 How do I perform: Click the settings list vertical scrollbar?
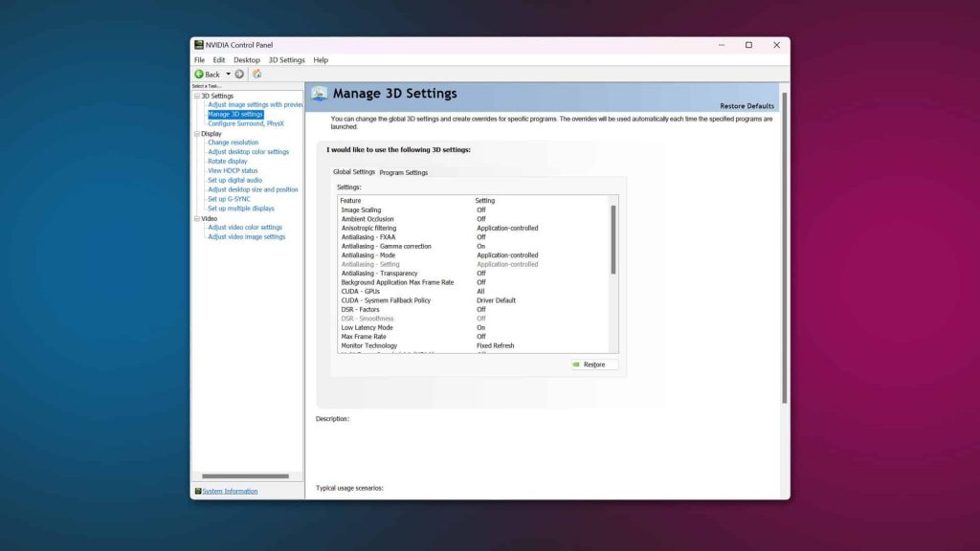pos(613,239)
